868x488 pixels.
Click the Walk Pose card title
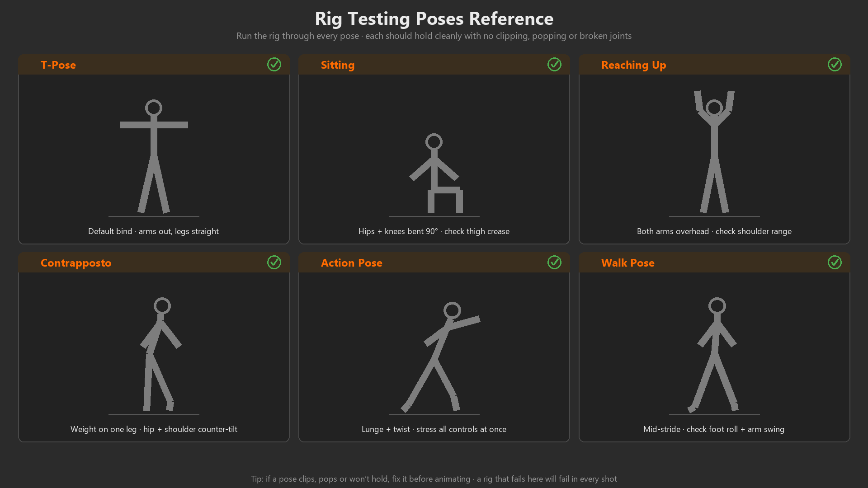click(628, 263)
